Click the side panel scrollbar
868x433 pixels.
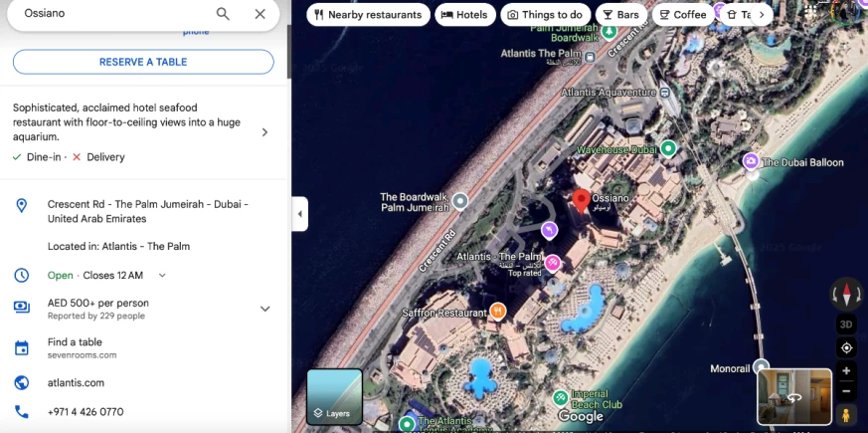point(288,51)
